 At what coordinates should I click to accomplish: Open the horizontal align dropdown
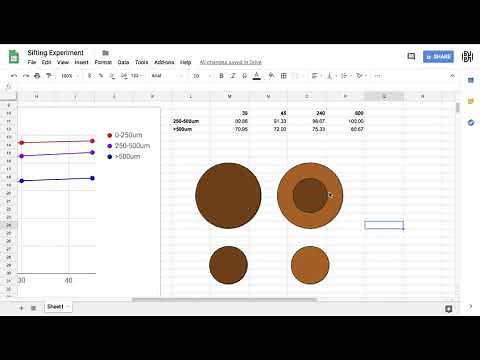click(x=316, y=76)
